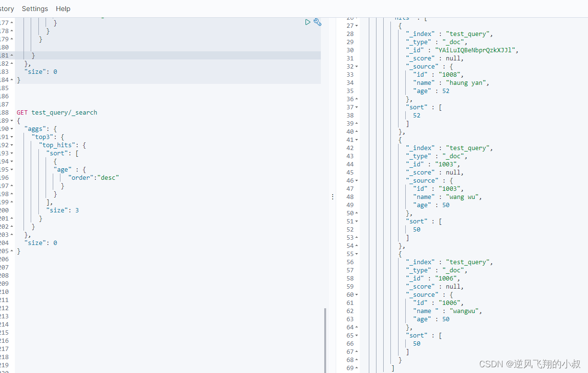Fold the "age" object in the request editor
588x373 pixels.
(12, 170)
